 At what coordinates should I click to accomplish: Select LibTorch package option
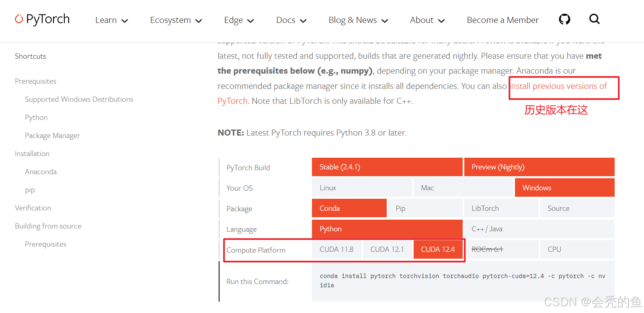(501, 208)
